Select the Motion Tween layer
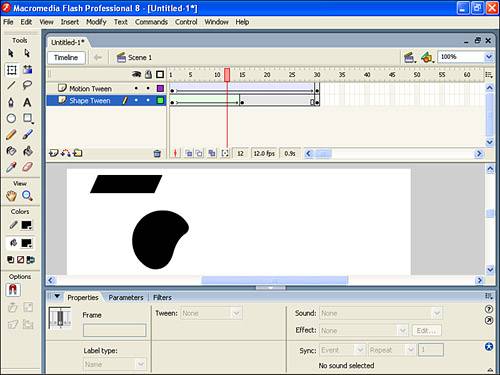The width and height of the screenshot is (500, 375). pos(90,89)
